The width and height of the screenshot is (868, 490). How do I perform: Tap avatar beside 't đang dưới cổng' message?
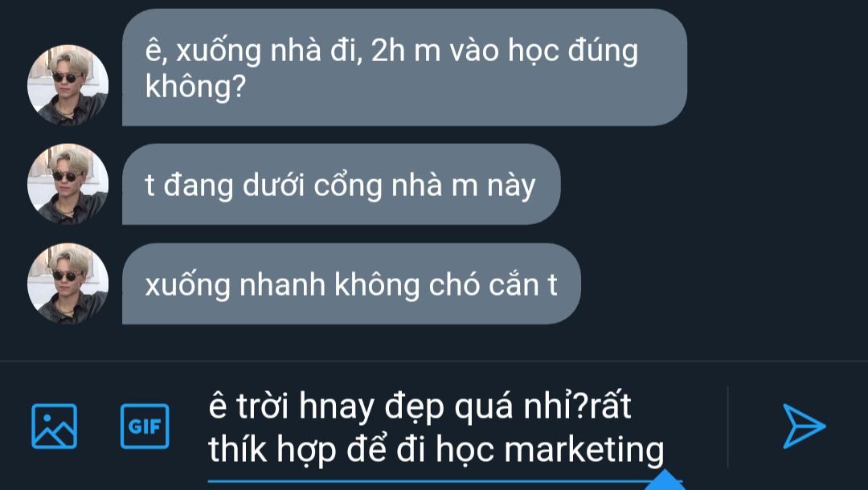point(68,184)
